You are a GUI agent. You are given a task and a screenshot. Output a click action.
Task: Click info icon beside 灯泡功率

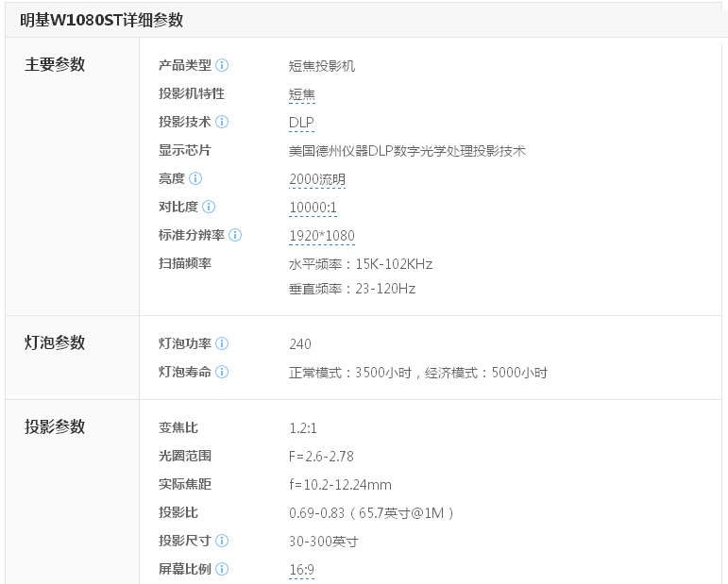pos(222,343)
